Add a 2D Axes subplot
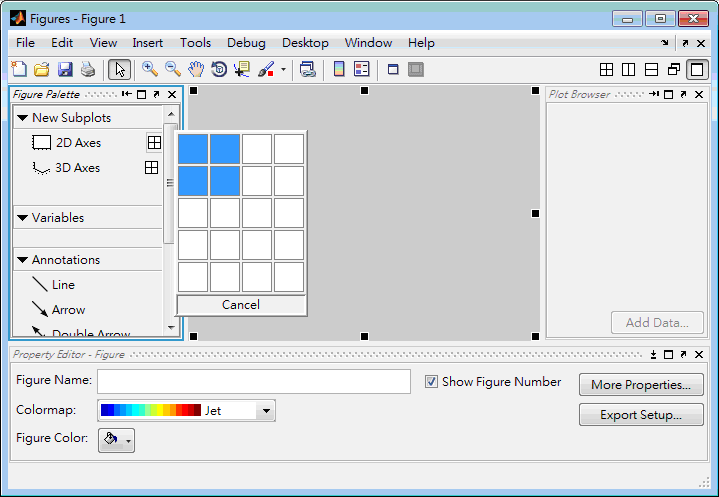Viewport: 719px width, 497px height. click(66, 143)
